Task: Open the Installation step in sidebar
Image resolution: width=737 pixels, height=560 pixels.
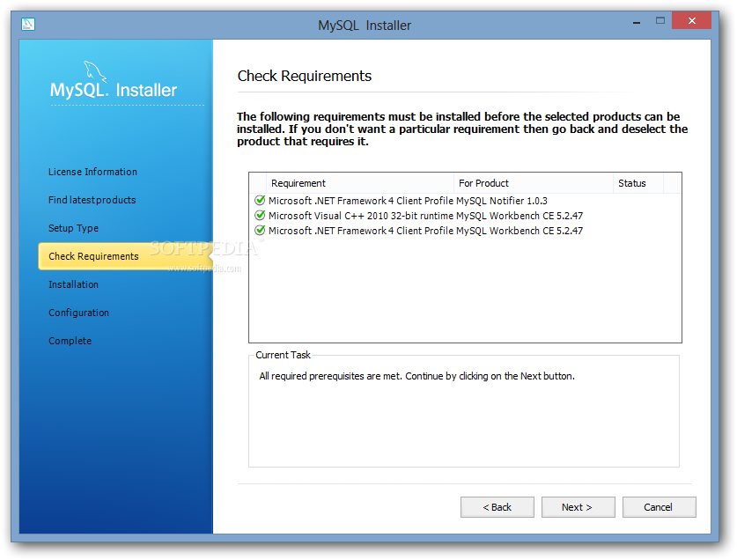Action: [x=73, y=285]
